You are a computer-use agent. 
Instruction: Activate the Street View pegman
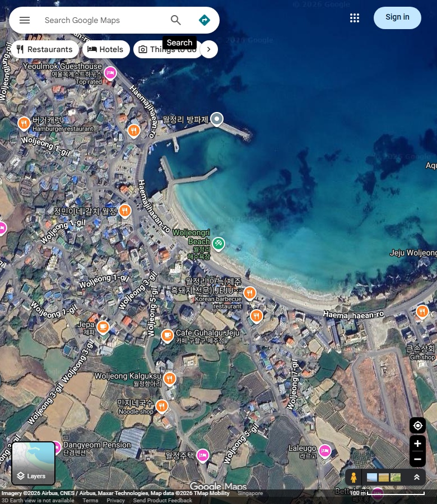pos(354,477)
